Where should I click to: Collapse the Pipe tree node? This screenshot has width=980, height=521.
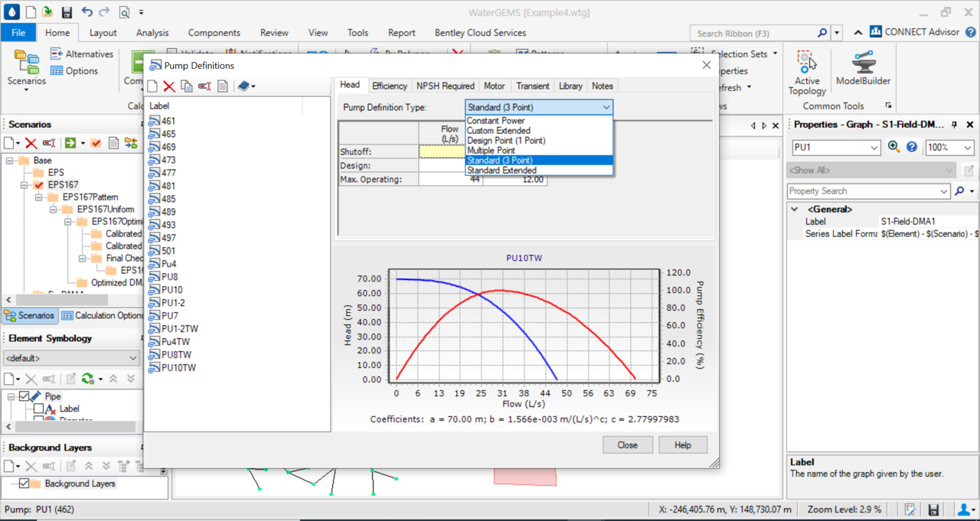[x=11, y=396]
